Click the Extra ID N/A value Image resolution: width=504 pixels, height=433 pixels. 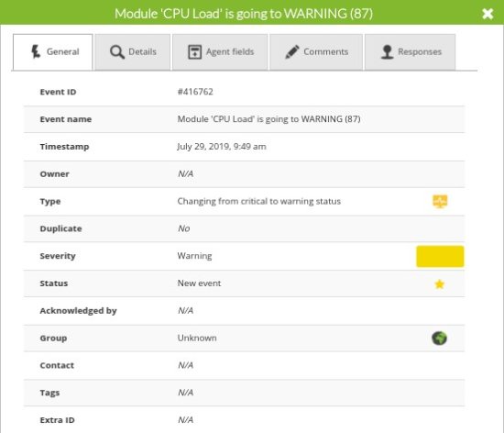click(185, 420)
